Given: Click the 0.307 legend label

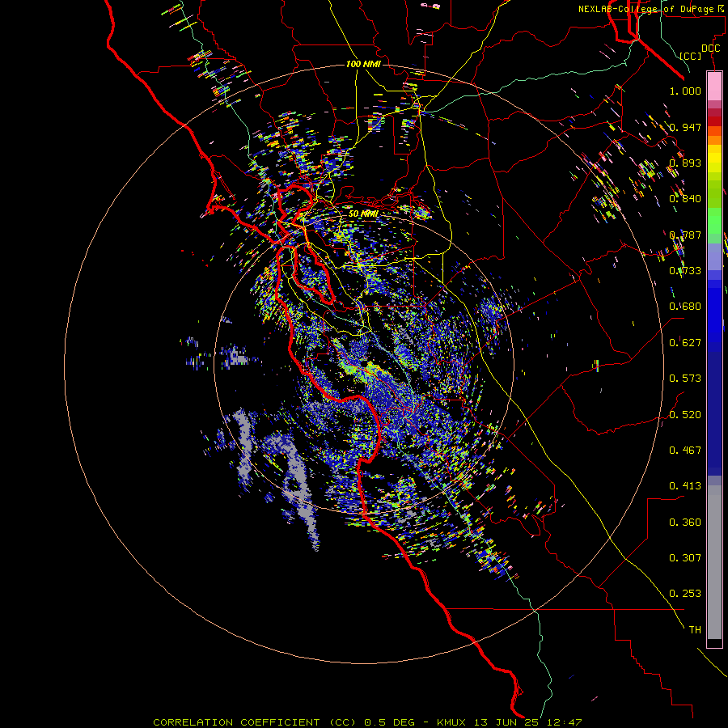Looking at the screenshot, I should pyautogui.click(x=685, y=558).
